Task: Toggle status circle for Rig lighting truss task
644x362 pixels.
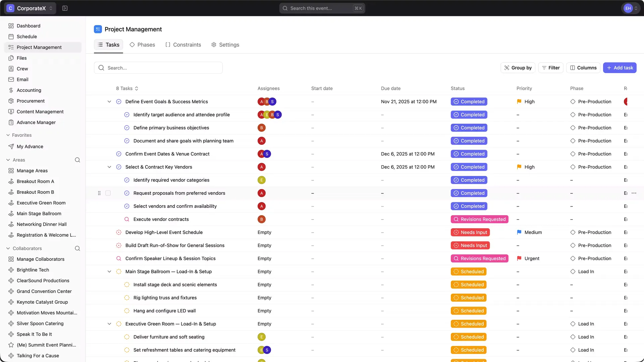Action: click(x=127, y=298)
